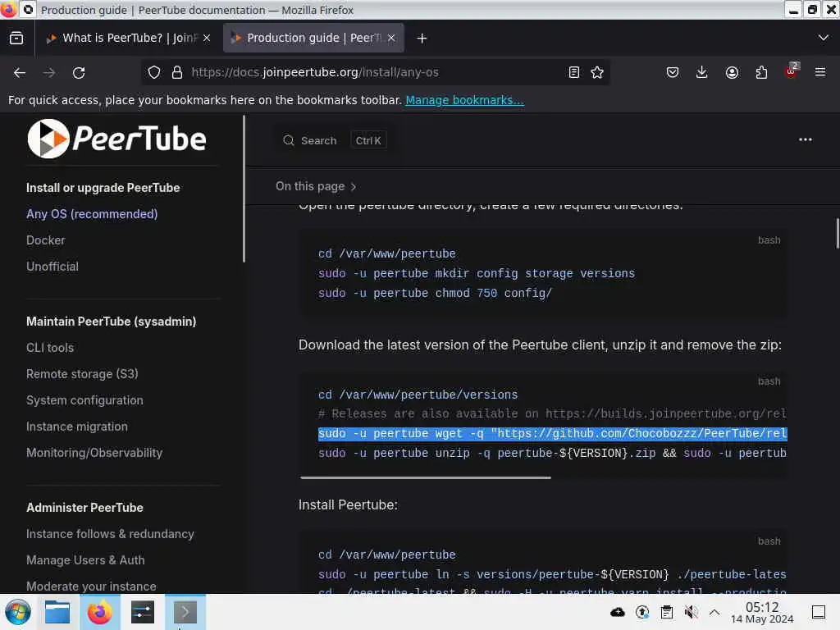Toggle the muted volume tray icon
The height and width of the screenshot is (630, 840).
point(691,612)
